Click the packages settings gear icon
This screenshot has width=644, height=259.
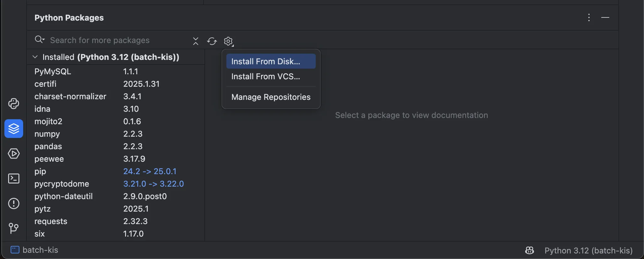click(x=228, y=41)
